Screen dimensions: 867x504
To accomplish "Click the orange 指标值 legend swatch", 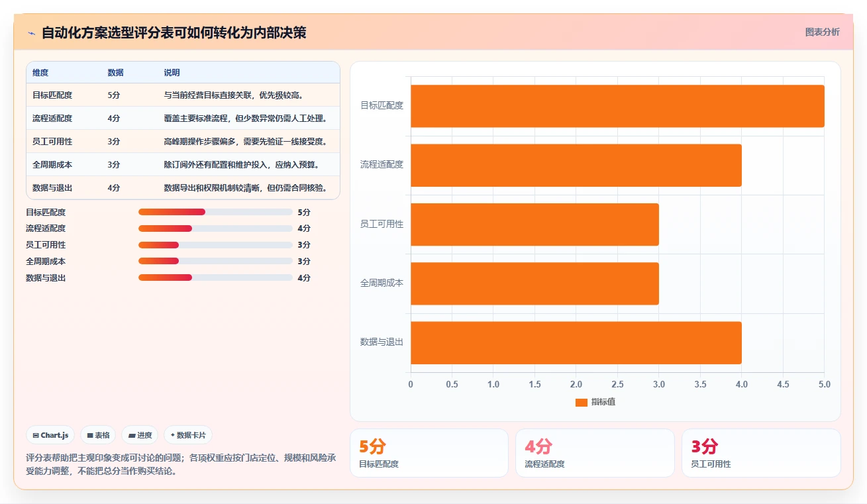I will click(581, 402).
